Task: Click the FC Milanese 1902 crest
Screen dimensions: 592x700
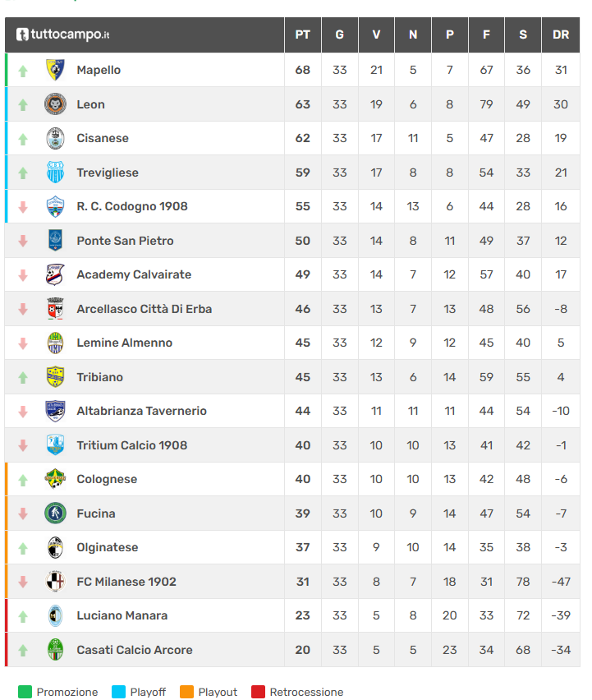Action: coord(55,582)
